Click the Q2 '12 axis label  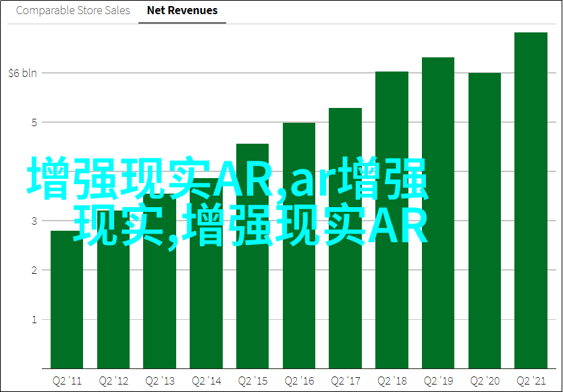click(113, 381)
